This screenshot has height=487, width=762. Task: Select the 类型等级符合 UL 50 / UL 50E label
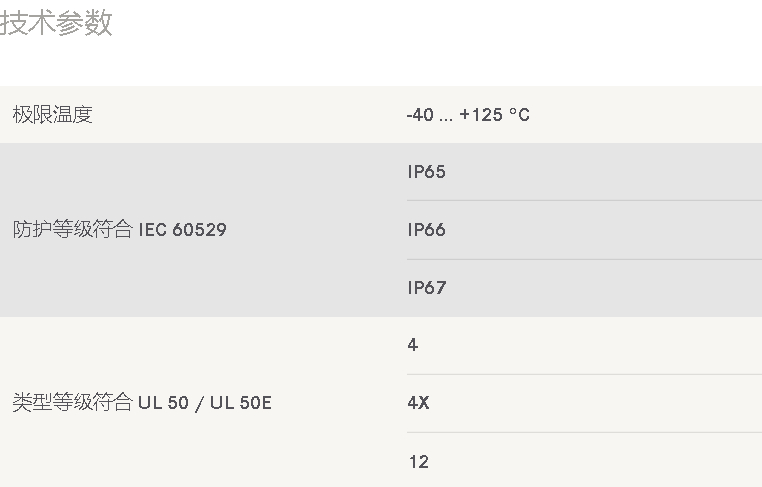[142, 403]
